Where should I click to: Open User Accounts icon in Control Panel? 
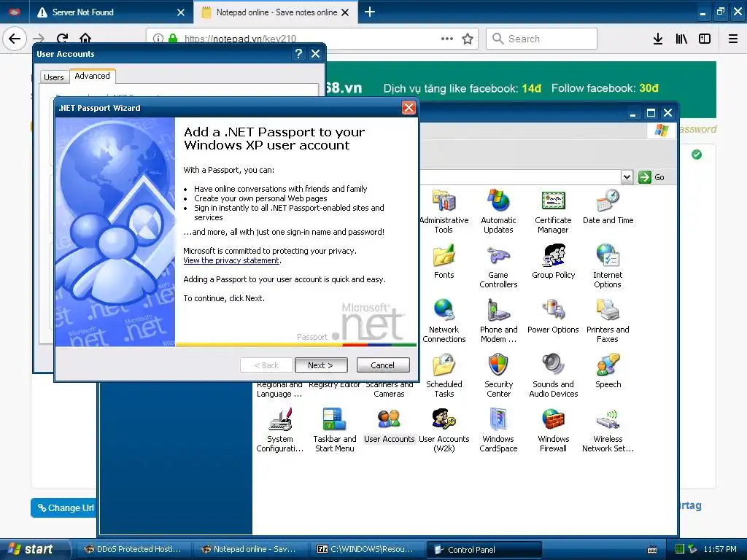390,426
